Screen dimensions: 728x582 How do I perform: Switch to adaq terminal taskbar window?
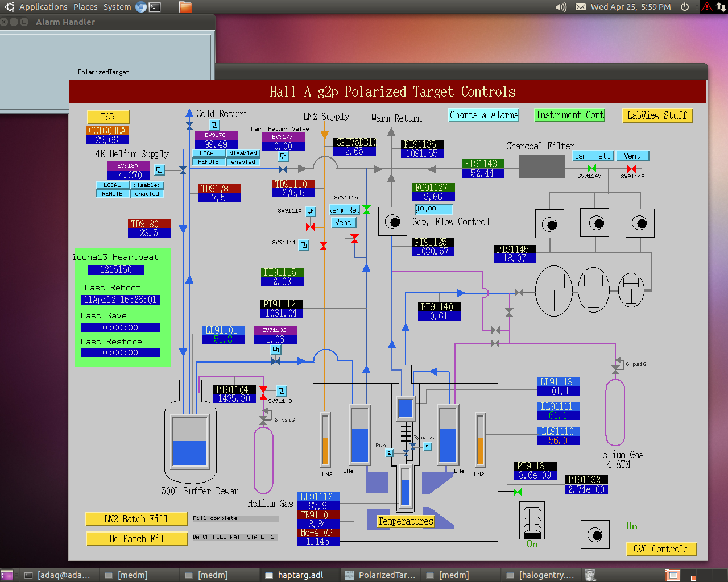tap(58, 575)
